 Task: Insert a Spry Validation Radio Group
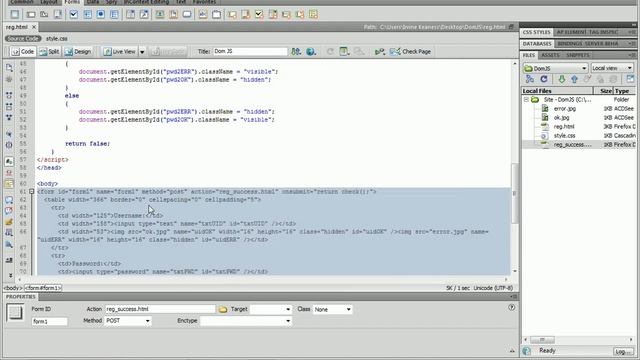coord(313,15)
